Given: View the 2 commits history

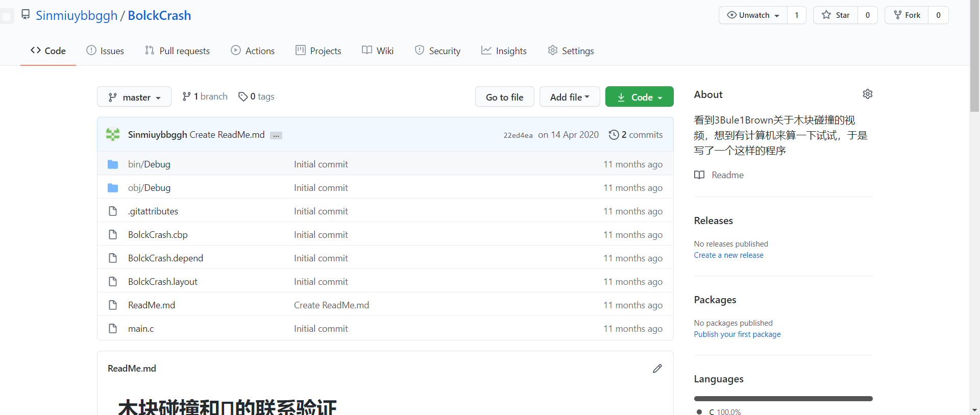Looking at the screenshot, I should click(636, 135).
